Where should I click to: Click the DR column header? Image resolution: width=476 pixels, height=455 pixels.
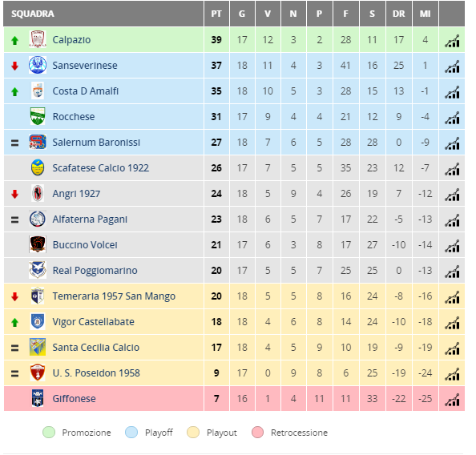coord(398,14)
